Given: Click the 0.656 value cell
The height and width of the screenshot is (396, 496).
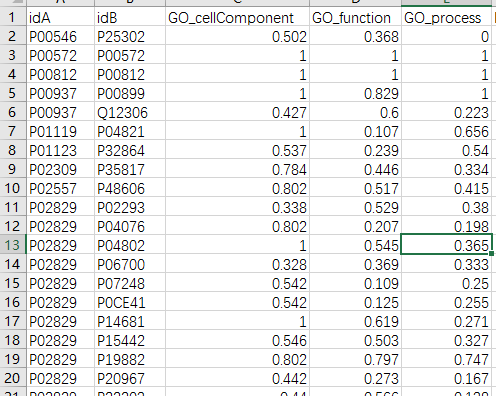Looking at the screenshot, I should coord(447,131).
